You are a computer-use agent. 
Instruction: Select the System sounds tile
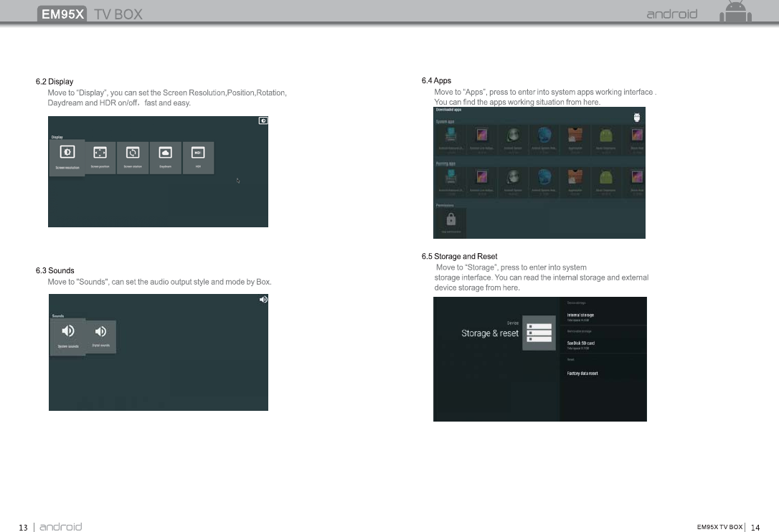point(68,337)
